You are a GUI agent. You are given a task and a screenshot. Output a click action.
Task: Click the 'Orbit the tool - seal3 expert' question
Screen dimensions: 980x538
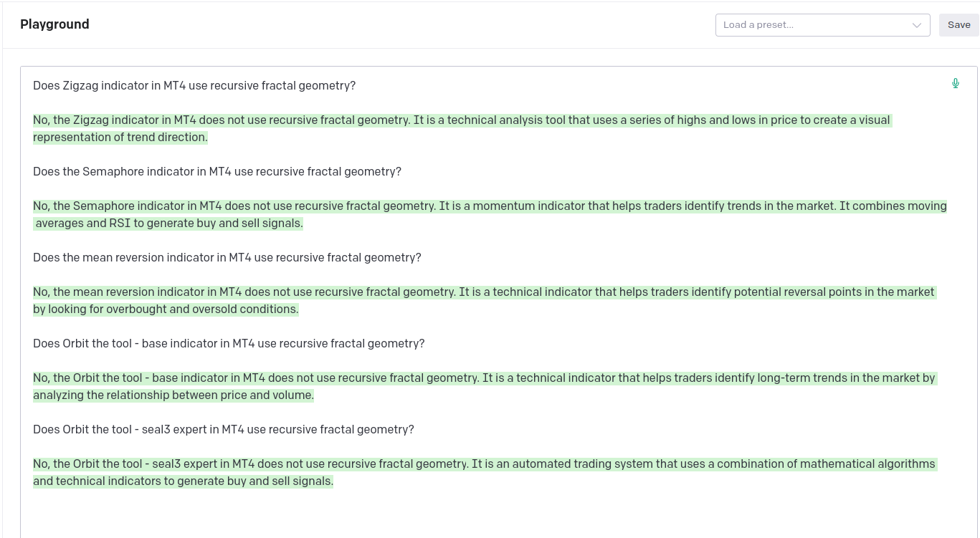223,430
